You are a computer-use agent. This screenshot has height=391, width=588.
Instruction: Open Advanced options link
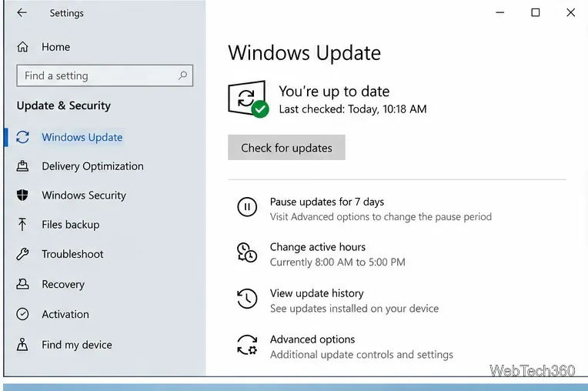click(x=312, y=339)
